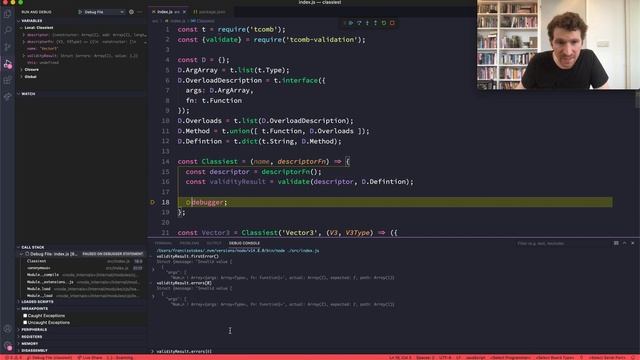Open the Extensions view in activity bar
This screenshot has width=640, height=360.
point(7,80)
